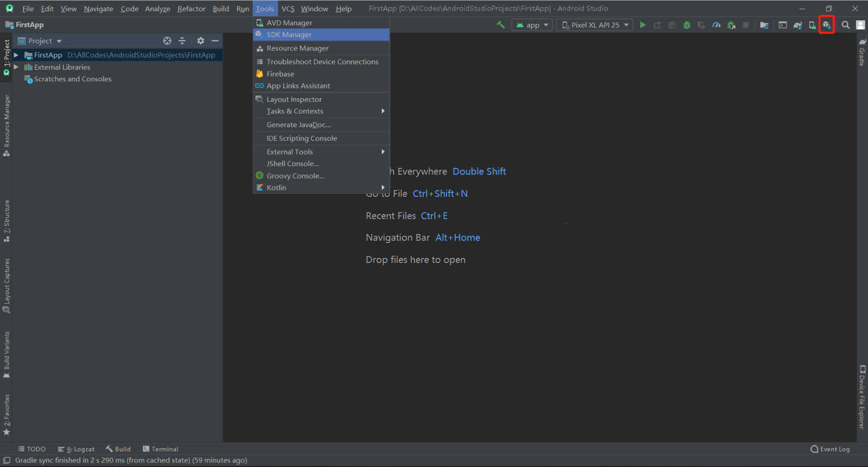Click the Run with Coverage icon

point(701,25)
